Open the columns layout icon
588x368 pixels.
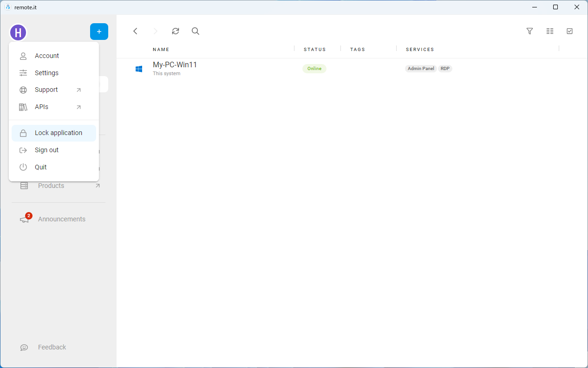point(550,31)
